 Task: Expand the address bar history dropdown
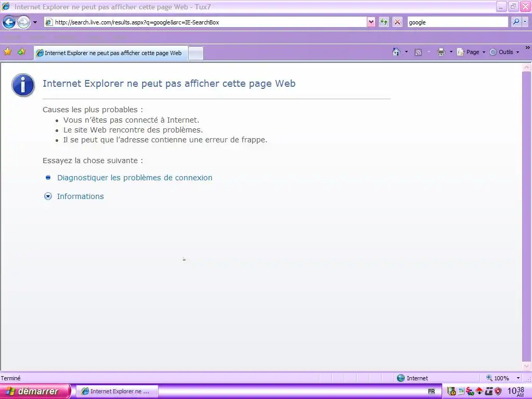point(371,22)
